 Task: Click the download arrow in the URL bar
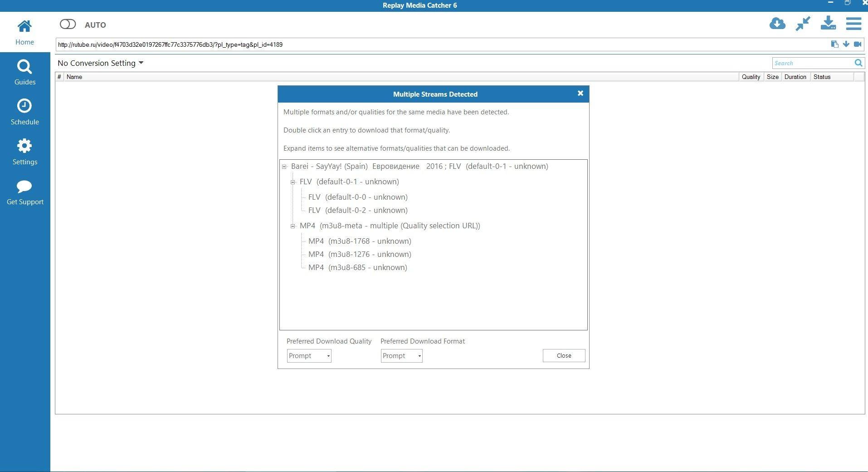pos(846,44)
